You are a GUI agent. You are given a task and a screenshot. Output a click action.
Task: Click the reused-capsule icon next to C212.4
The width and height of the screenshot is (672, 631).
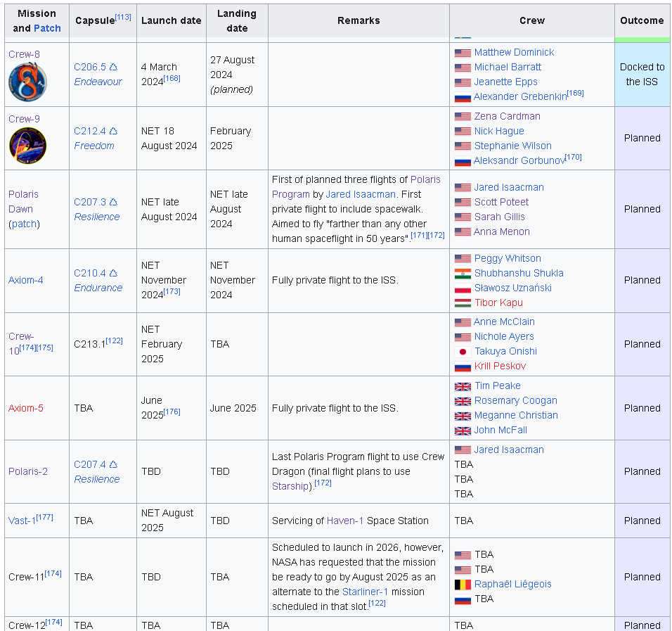point(113,131)
